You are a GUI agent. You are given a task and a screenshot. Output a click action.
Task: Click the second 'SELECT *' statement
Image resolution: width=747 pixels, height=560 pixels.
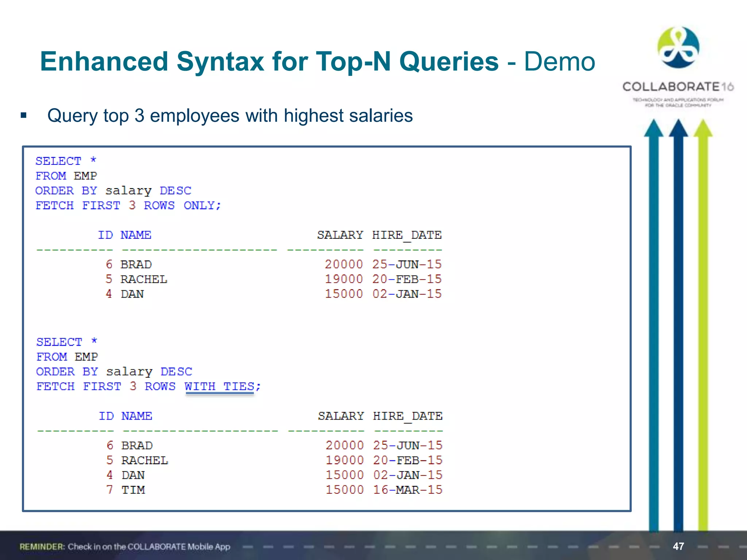point(67,342)
